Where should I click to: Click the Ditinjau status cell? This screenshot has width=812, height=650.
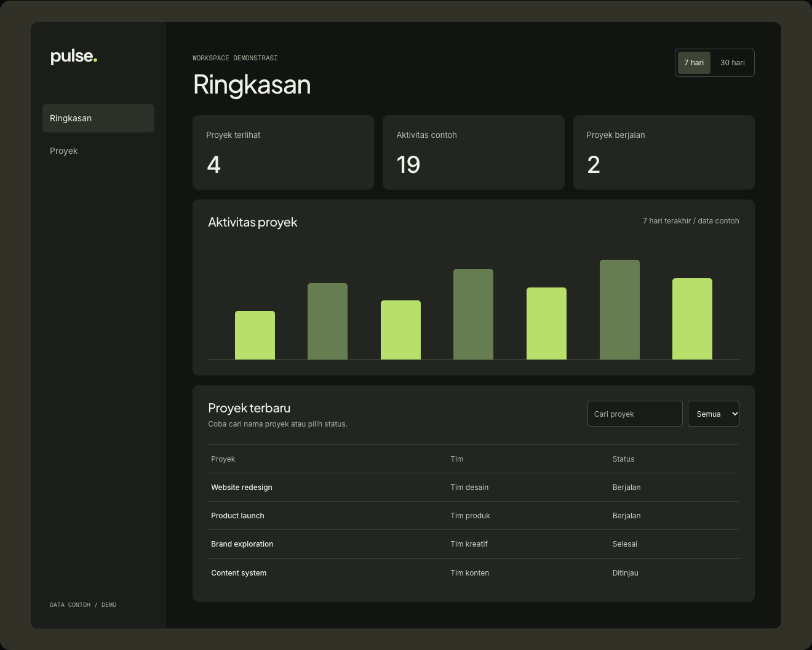click(626, 573)
